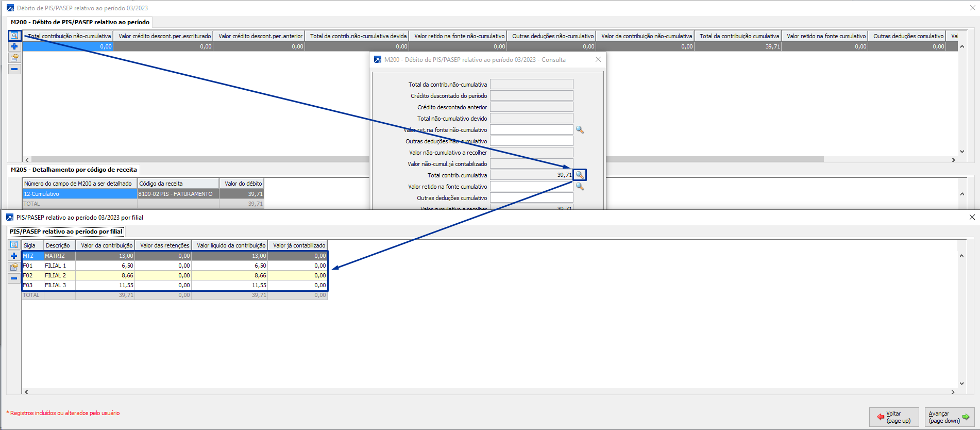The image size is (980, 430).
Task: Edit the selected record in the por filial grid
Action: tap(14, 267)
